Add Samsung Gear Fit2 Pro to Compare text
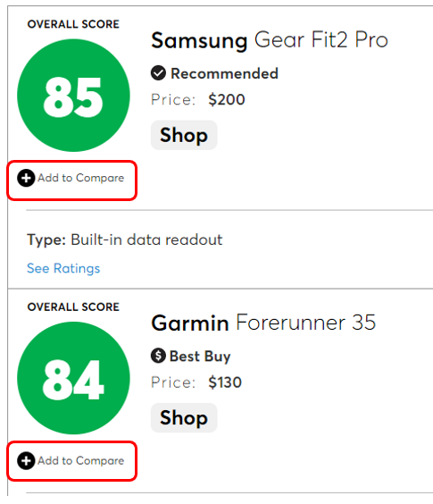433x504 pixels. [81, 178]
